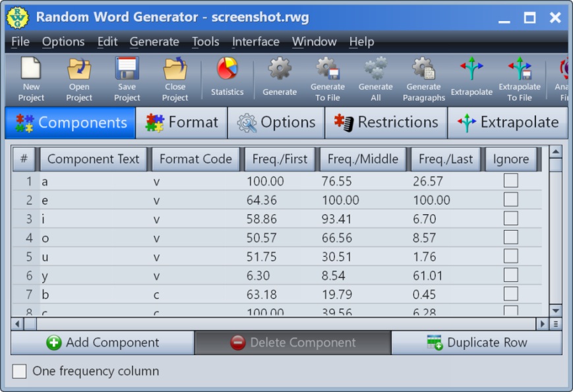
Task: Tick Ignore checkbox for component o
Action: [510, 238]
